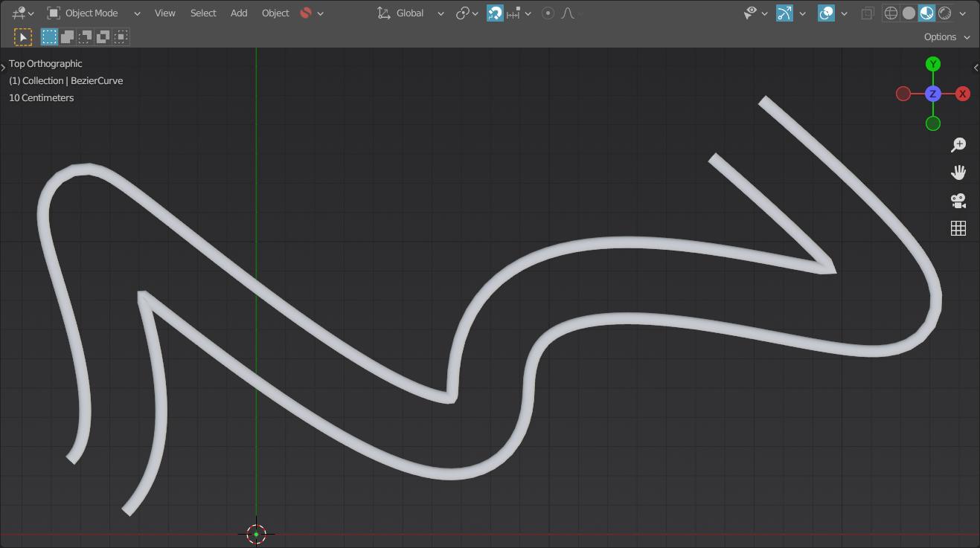Switch to solid shading
The image size is (980, 548).
pyautogui.click(x=909, y=13)
